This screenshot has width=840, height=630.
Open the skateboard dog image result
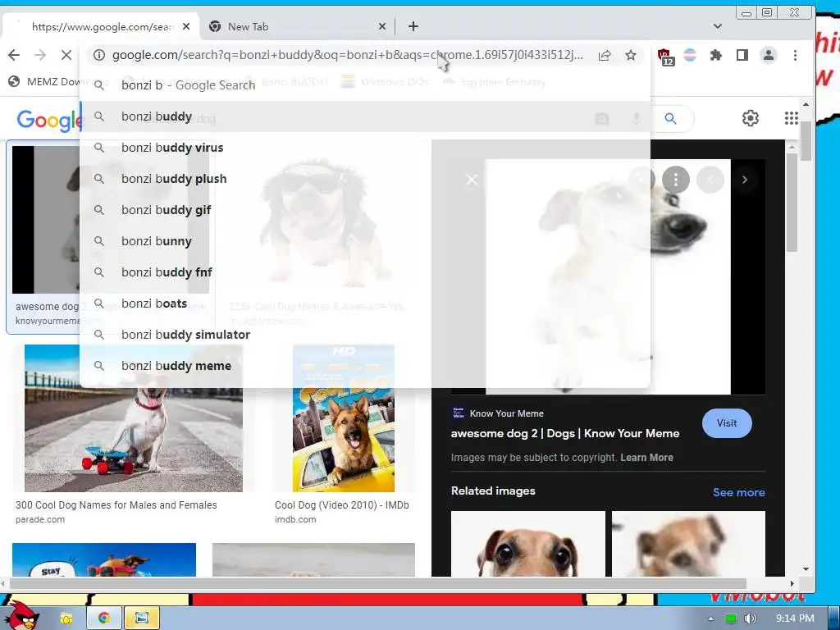point(134,418)
